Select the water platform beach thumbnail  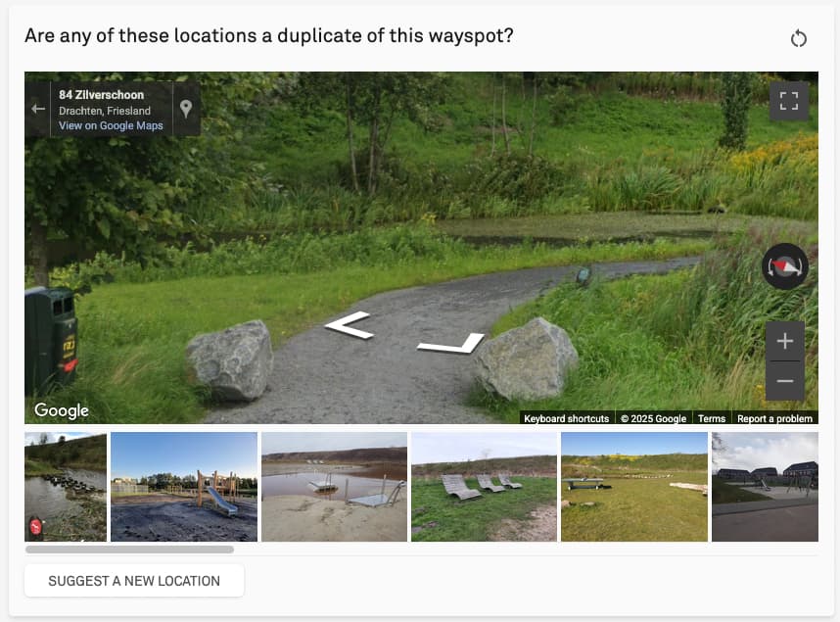(334, 487)
